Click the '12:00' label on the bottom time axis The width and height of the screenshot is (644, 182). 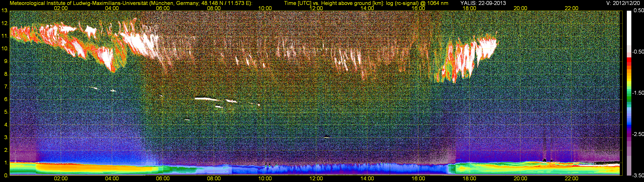coord(316,179)
